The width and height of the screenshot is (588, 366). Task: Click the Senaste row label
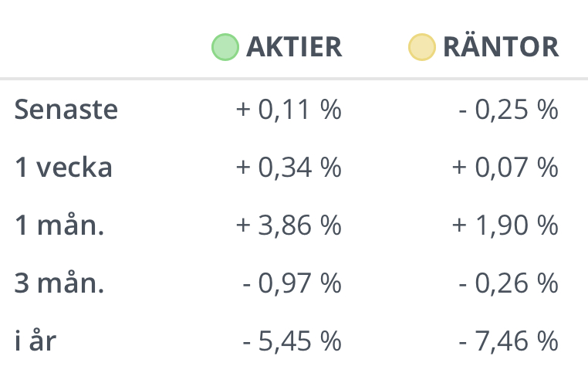[x=66, y=110]
